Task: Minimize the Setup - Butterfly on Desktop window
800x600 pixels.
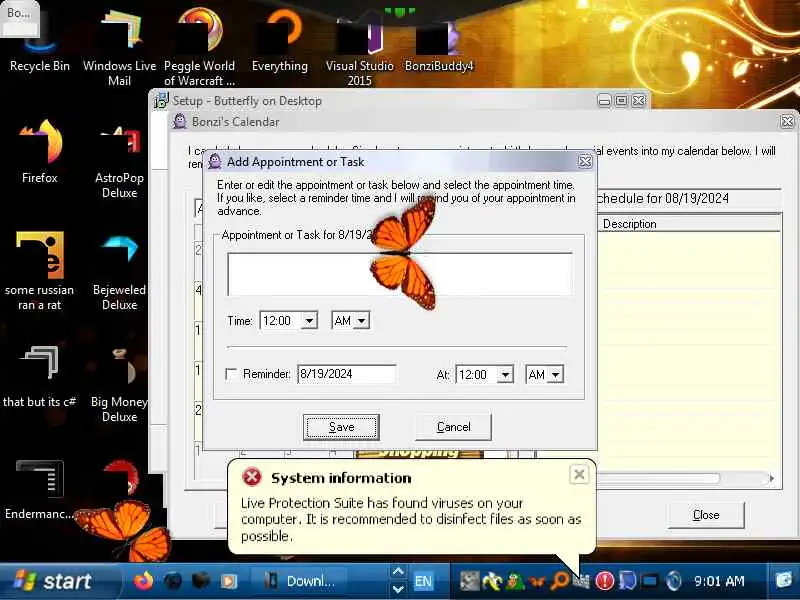Action: (604, 101)
